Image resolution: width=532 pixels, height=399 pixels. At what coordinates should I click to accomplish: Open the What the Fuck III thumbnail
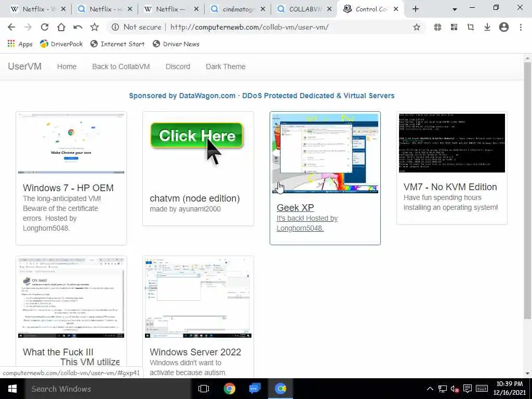point(71,298)
